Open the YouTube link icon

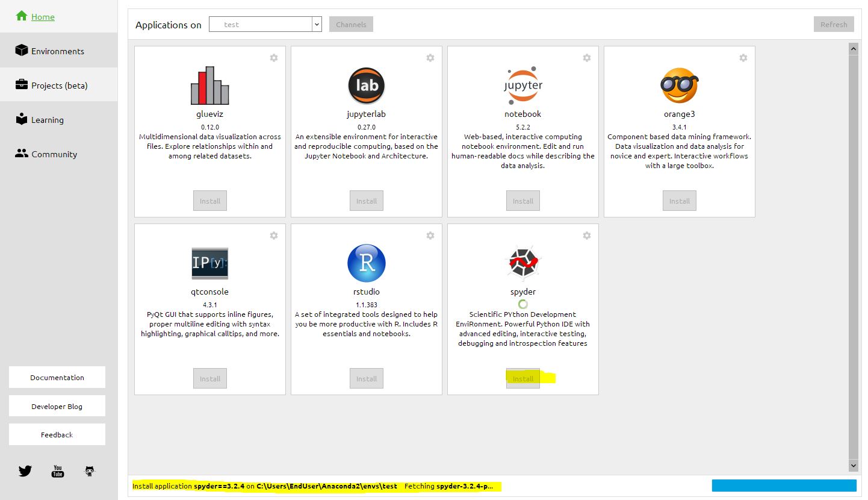[x=58, y=471]
